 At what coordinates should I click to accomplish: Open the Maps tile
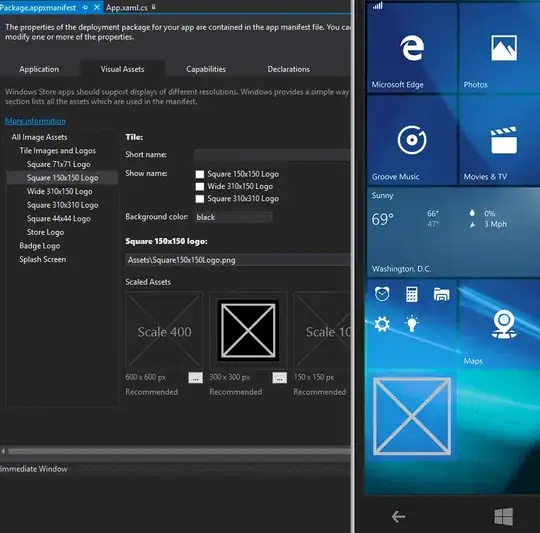click(x=499, y=324)
